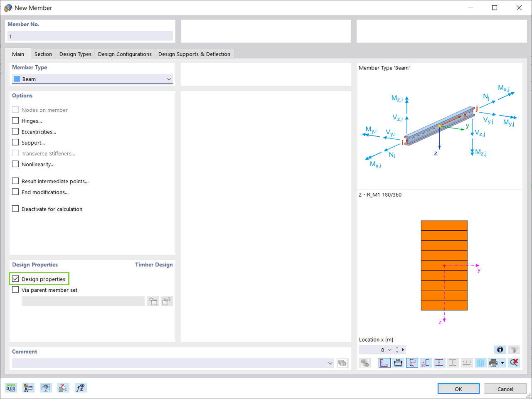The height and width of the screenshot is (399, 532).
Task: Toggle the section dimensions icon labeled 100
Action: pos(398,363)
